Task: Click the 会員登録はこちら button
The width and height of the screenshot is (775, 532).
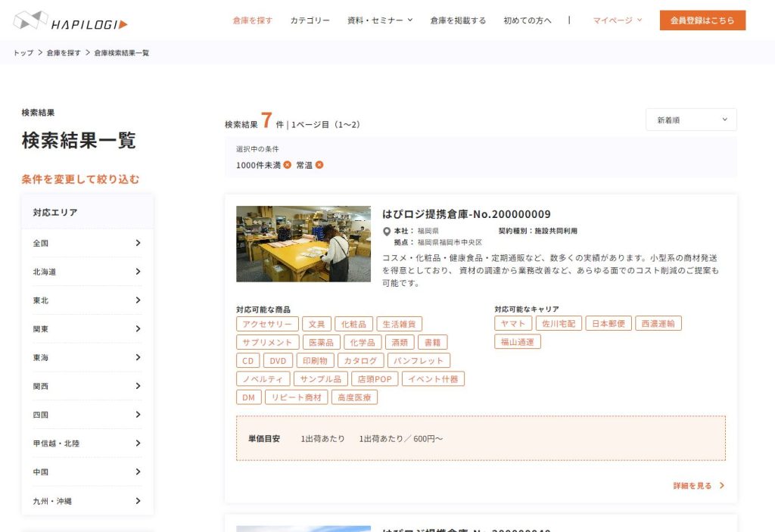Action: pos(702,20)
